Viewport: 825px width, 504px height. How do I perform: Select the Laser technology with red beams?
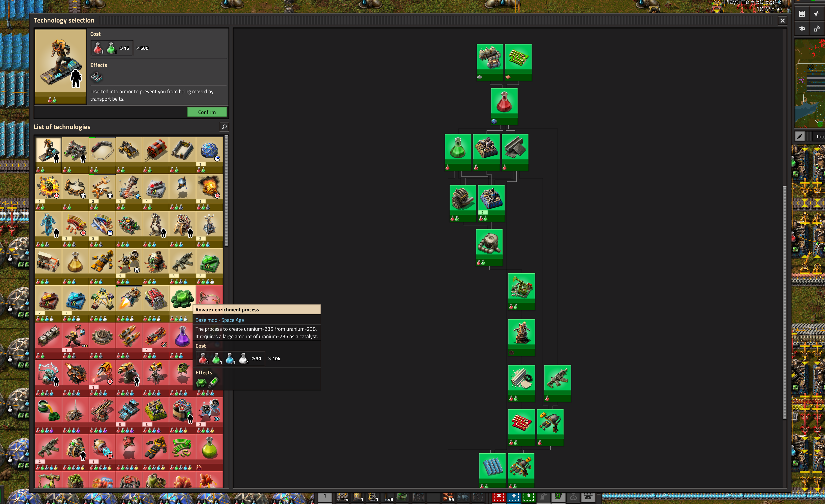49,266
